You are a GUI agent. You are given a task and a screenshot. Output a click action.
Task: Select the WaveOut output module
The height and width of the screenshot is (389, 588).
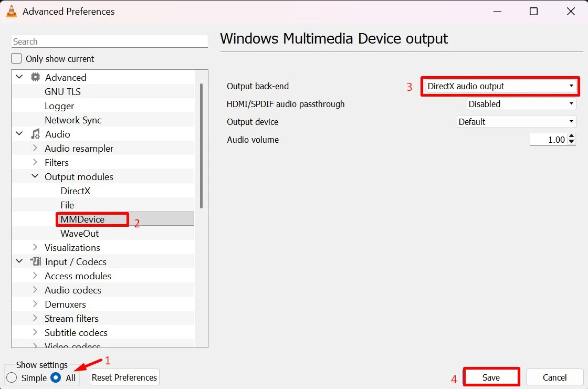pos(79,233)
